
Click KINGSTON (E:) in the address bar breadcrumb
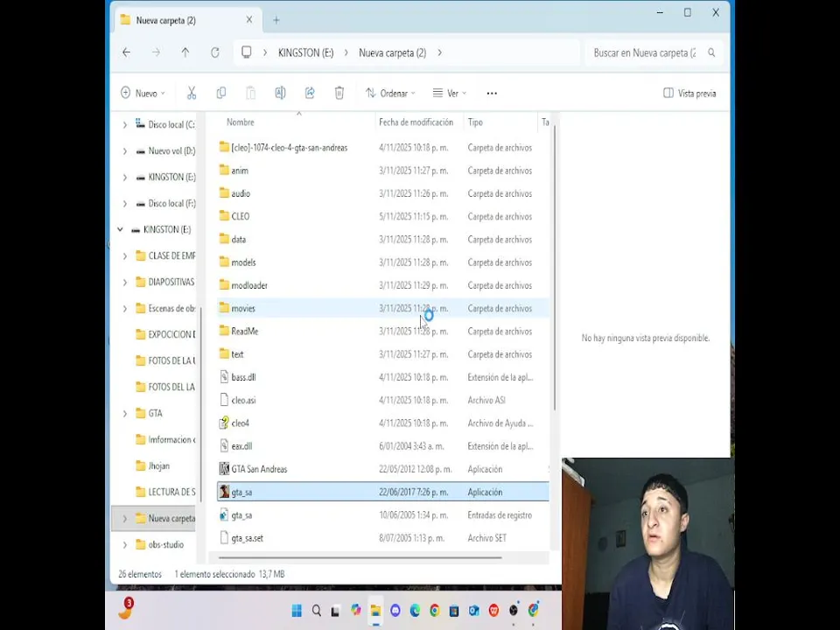point(306,52)
